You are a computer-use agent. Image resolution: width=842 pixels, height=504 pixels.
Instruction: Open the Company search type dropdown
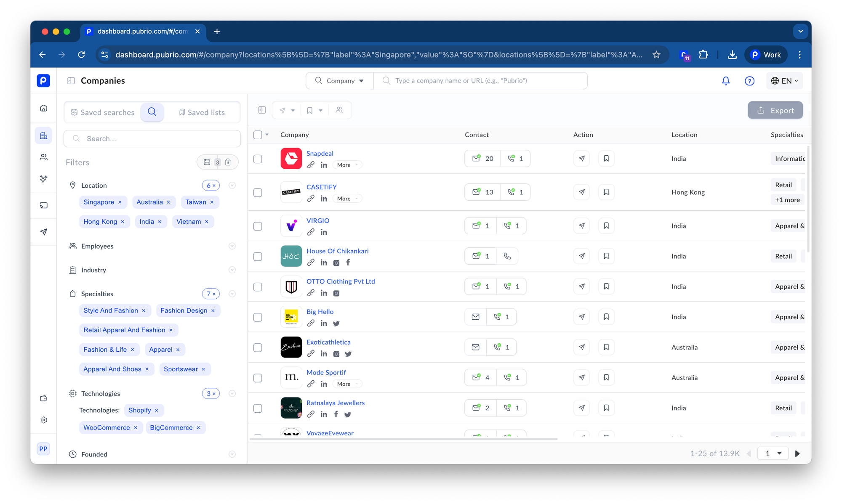(x=339, y=81)
